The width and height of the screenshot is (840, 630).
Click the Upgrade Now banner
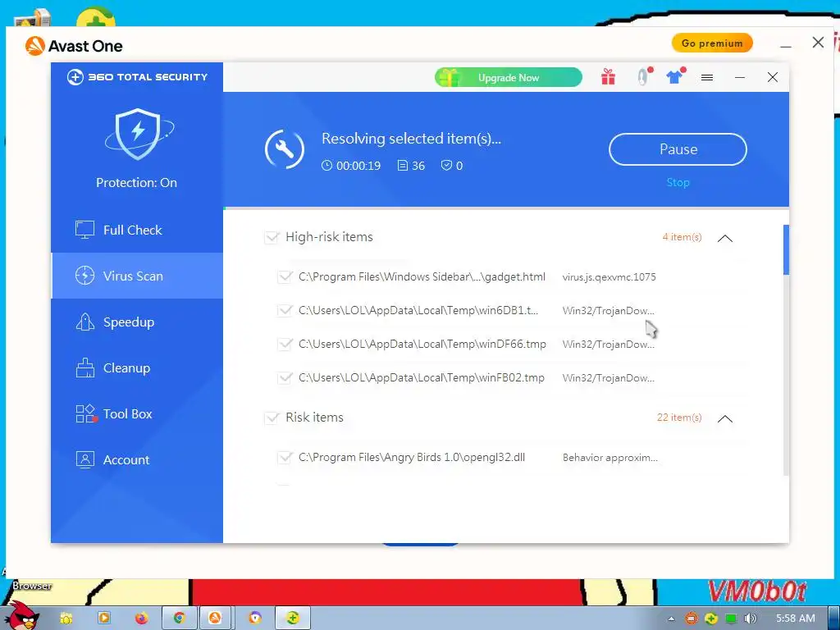click(x=509, y=78)
